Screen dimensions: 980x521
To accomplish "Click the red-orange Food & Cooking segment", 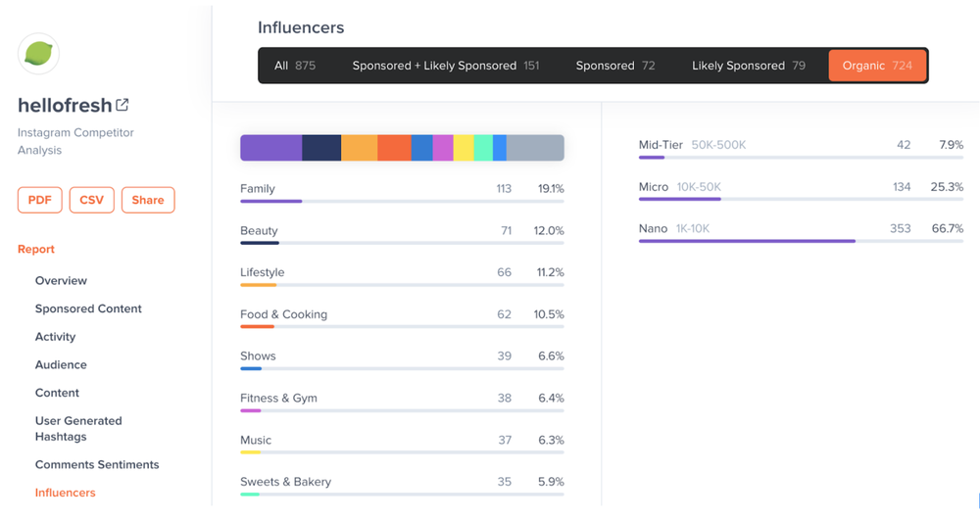I will (394, 148).
